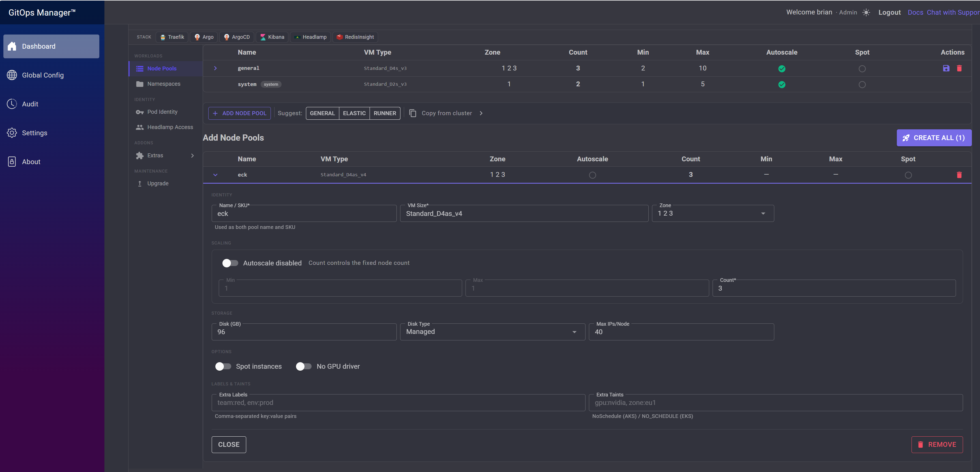The height and width of the screenshot is (472, 980).
Task: Click the Extra Taints field
Action: click(775, 402)
